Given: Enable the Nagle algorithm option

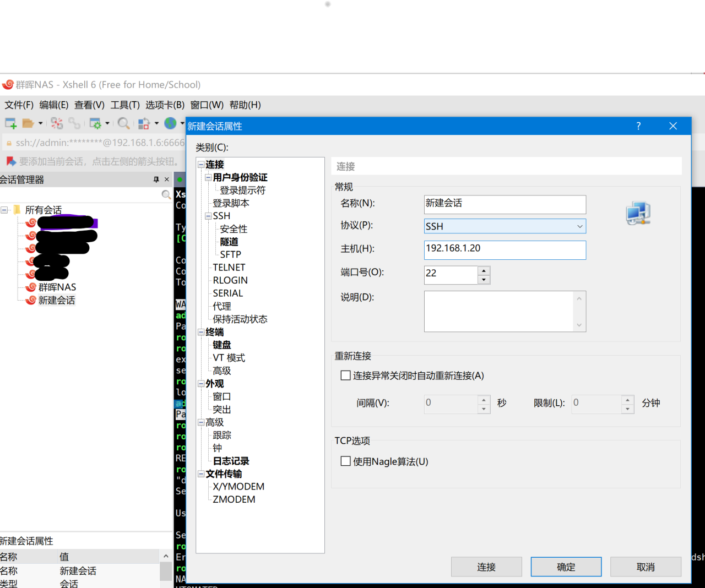Looking at the screenshot, I should 345,461.
